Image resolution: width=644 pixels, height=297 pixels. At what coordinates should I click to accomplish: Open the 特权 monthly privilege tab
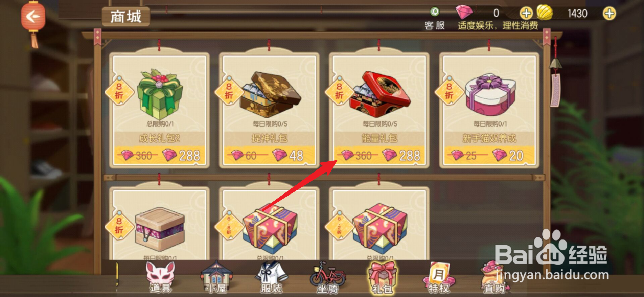tap(438, 277)
